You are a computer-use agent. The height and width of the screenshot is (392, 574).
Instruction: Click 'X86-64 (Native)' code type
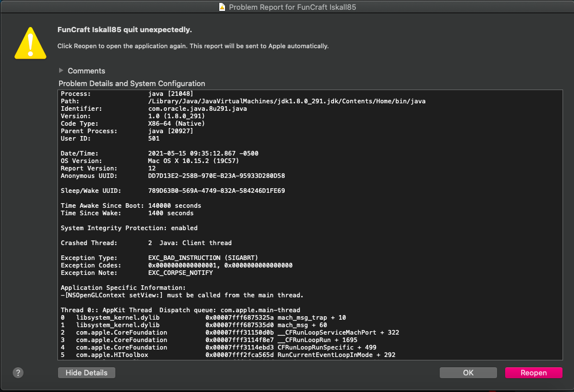pyautogui.click(x=176, y=124)
